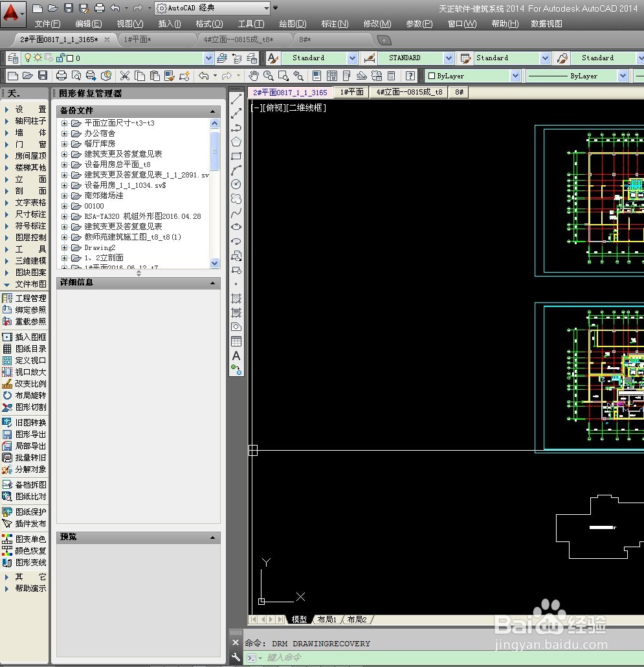Viewport: 644px width, 667px height.
Task: Click the 图纸保护 command
Action: tap(24, 512)
